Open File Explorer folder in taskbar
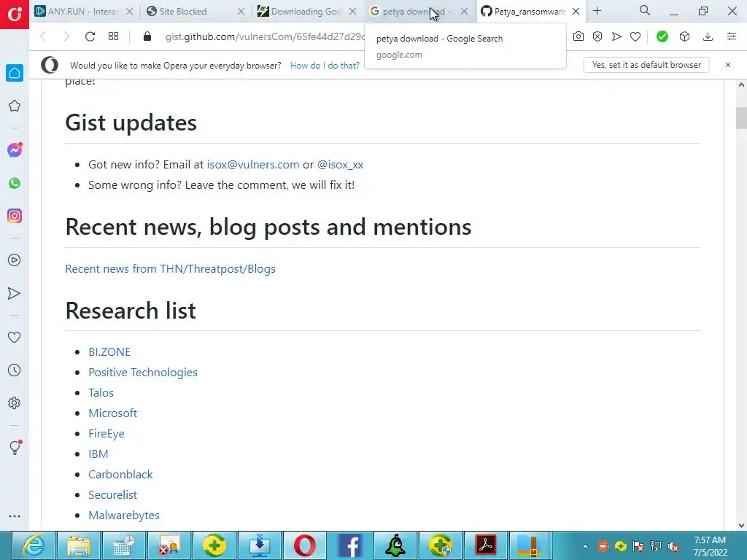Image resolution: width=747 pixels, height=560 pixels. coord(79,545)
